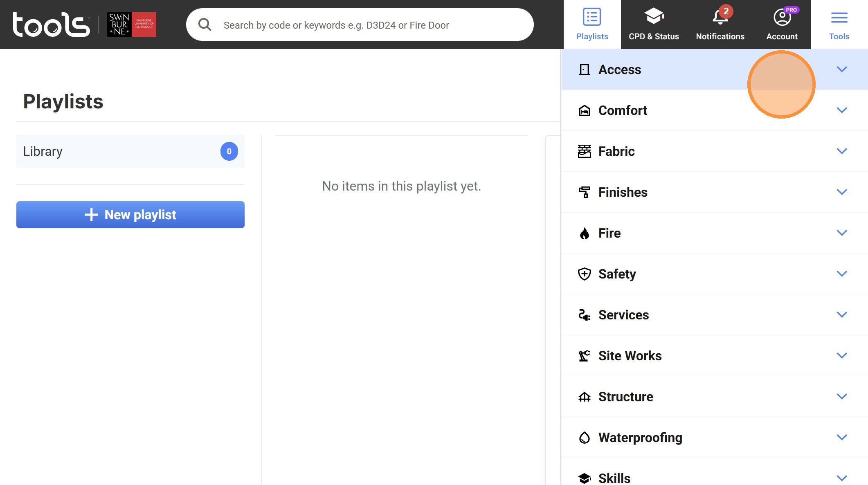Click the Fire flame icon

pyautogui.click(x=585, y=233)
